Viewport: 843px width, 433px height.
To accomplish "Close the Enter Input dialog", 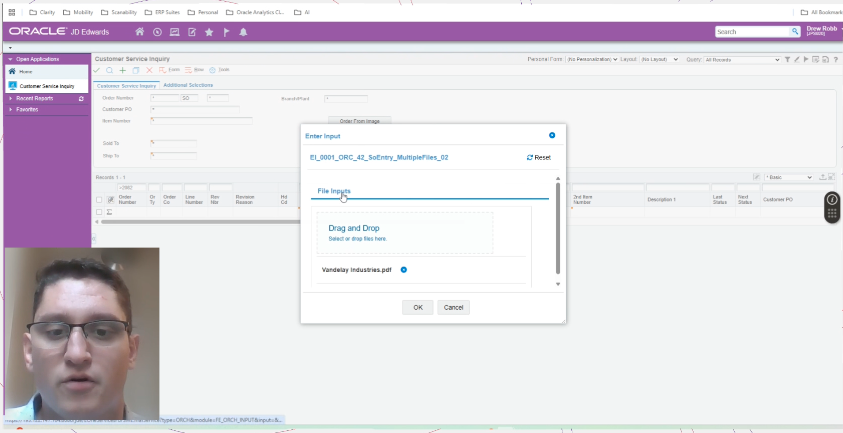I will [552, 134].
